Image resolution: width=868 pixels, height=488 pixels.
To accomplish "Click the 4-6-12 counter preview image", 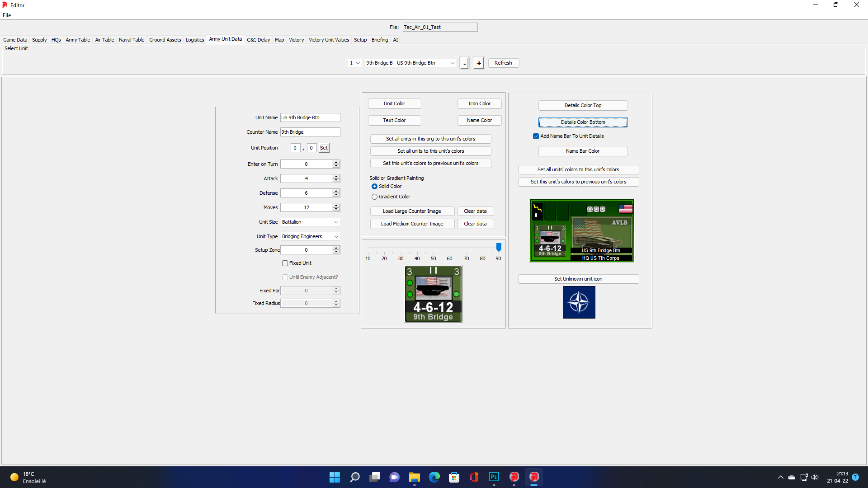I will coord(433,294).
